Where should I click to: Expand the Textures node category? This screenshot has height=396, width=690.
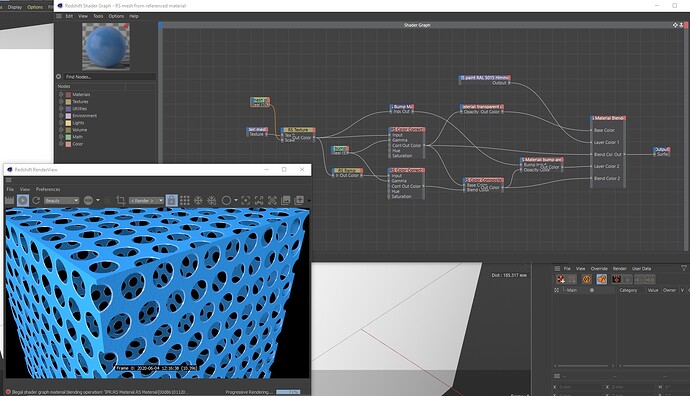tap(61, 102)
